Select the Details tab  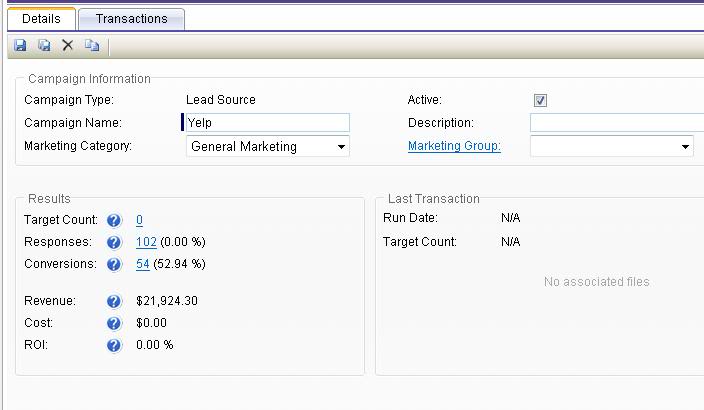click(41, 18)
